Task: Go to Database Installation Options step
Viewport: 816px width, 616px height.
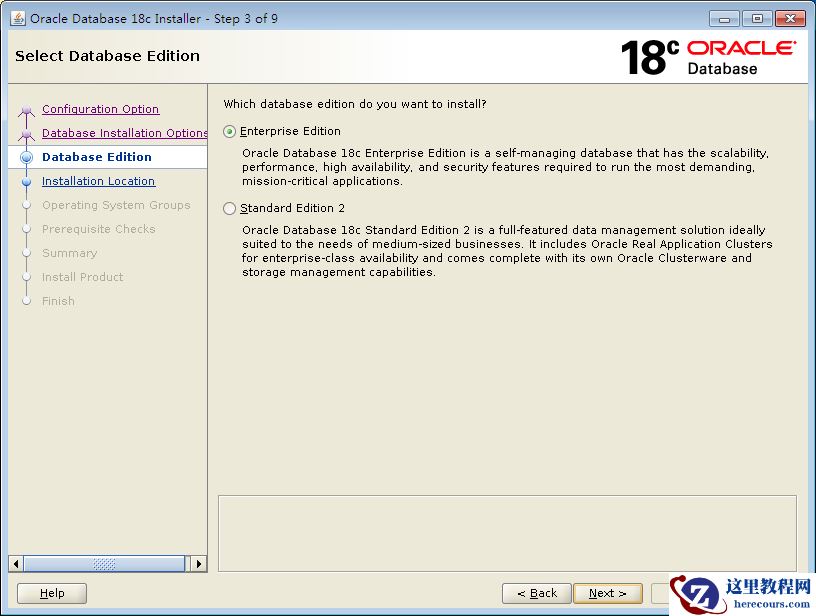Action: [x=124, y=133]
